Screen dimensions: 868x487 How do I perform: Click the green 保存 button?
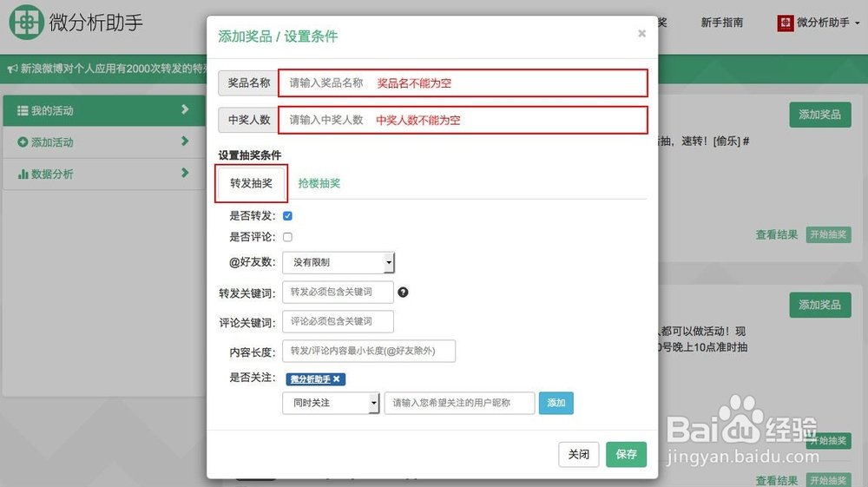pos(626,454)
